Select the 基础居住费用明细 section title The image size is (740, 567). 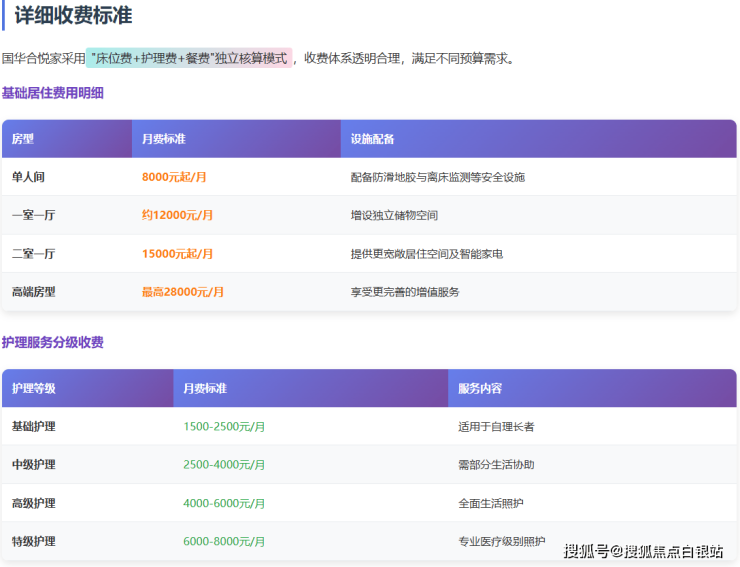52,93
